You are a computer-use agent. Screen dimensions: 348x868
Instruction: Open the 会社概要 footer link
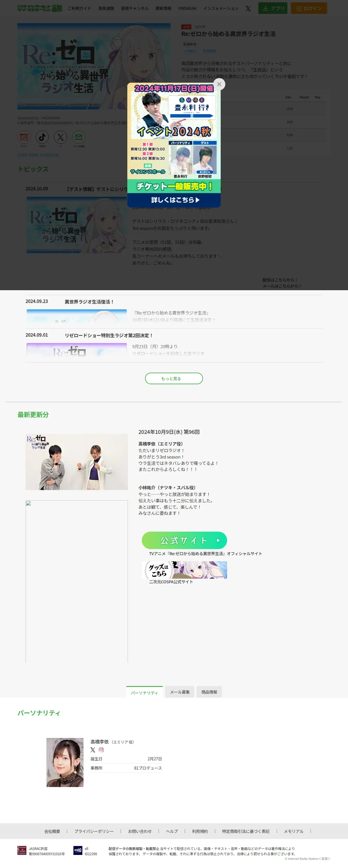coord(52,831)
